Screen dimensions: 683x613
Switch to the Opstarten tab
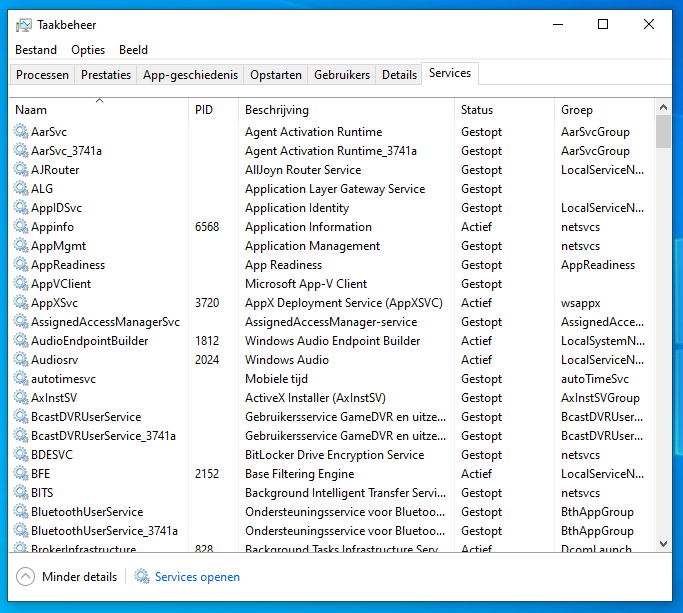tap(276, 75)
